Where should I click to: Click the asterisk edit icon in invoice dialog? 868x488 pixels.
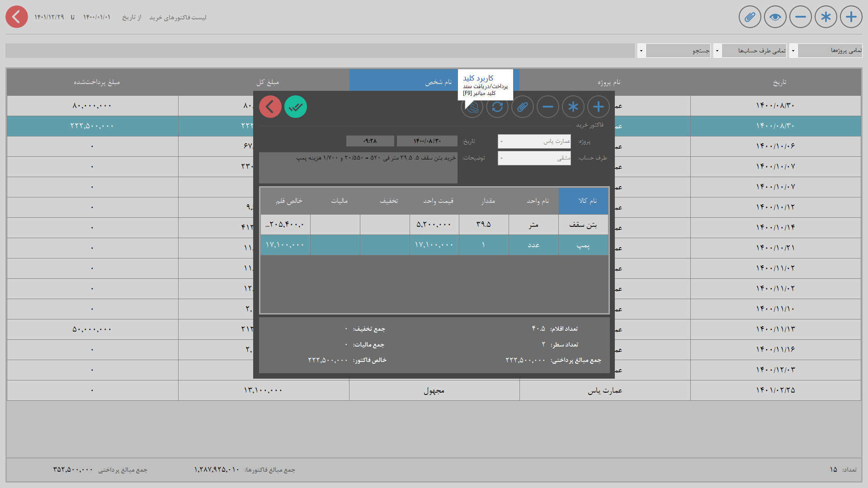pyautogui.click(x=573, y=107)
